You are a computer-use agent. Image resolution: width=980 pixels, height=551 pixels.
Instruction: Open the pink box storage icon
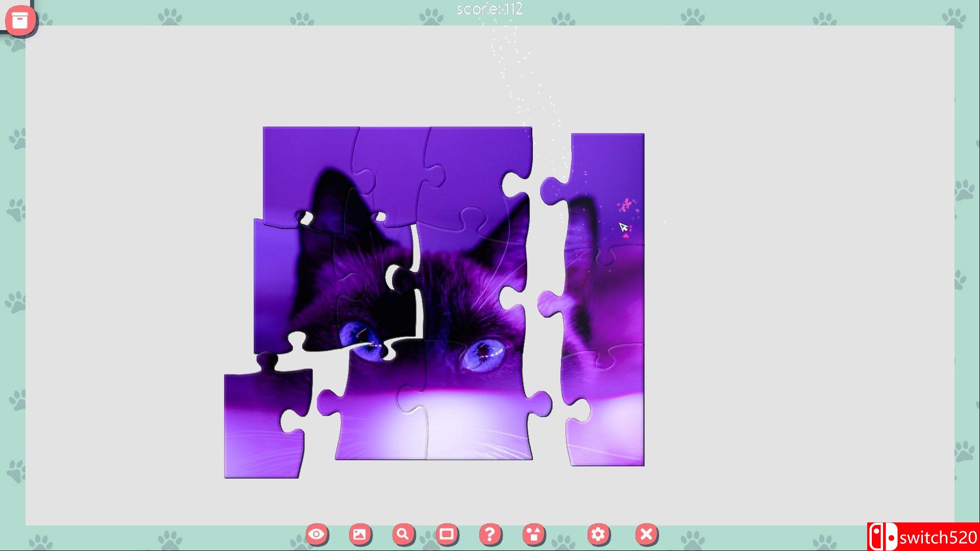point(20,20)
